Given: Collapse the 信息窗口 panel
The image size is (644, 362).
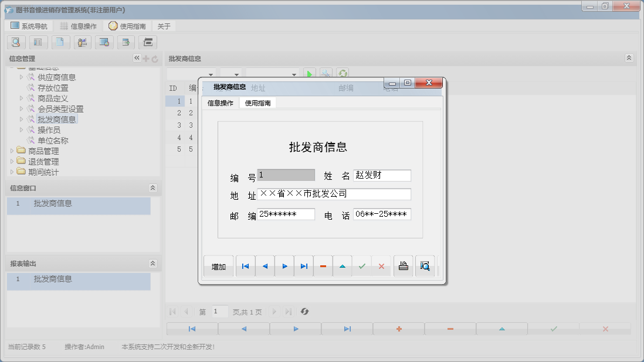Looking at the screenshot, I should 152,188.
